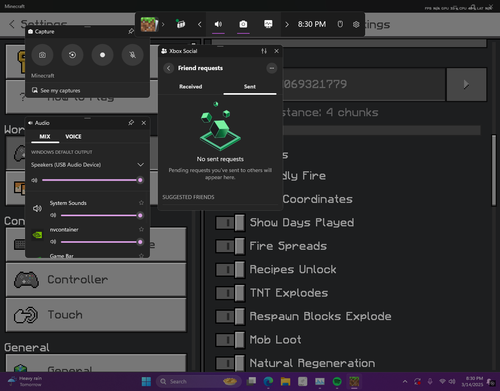
Task: Open Microsoft Edge from the taskbar
Action: 268,381
